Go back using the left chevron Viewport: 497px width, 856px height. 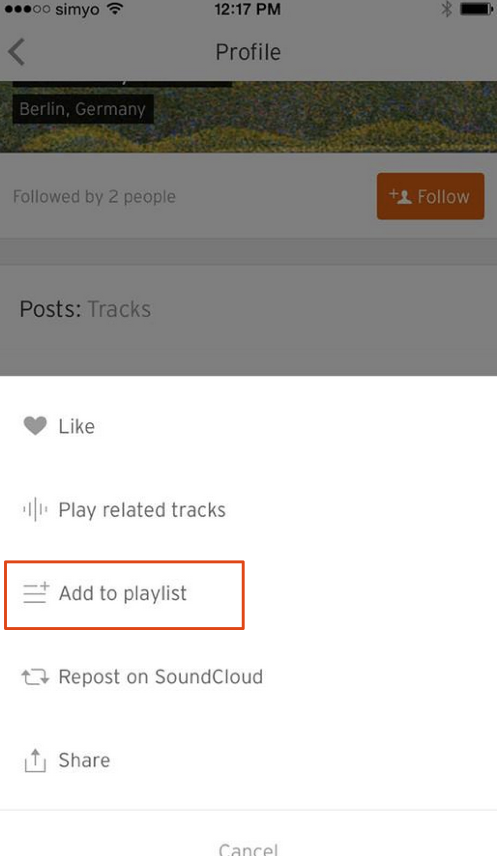pyautogui.click(x=16, y=52)
